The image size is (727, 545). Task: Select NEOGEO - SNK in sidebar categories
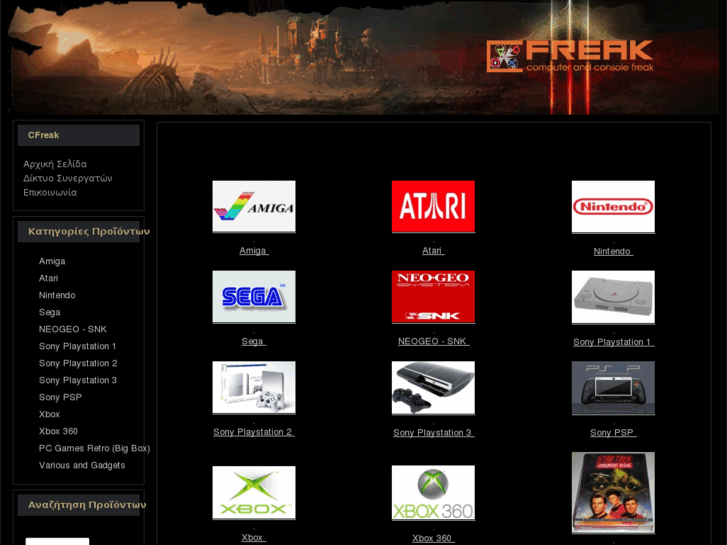73,329
